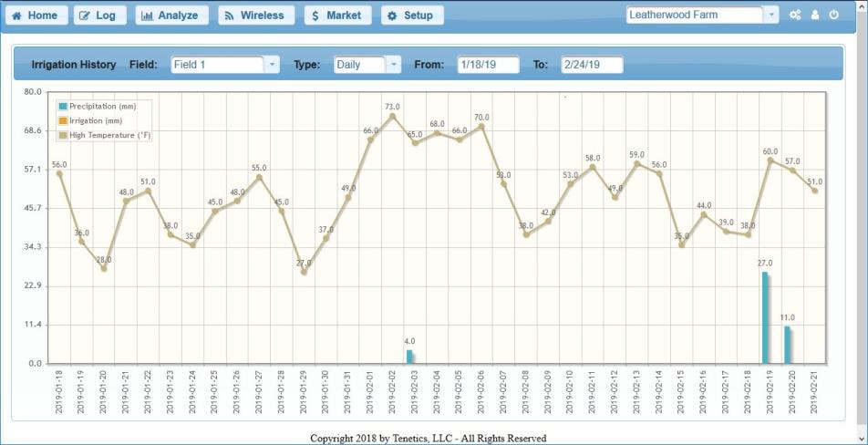868x445 pixels.
Task: Open the user profile icon
Action: (815, 16)
